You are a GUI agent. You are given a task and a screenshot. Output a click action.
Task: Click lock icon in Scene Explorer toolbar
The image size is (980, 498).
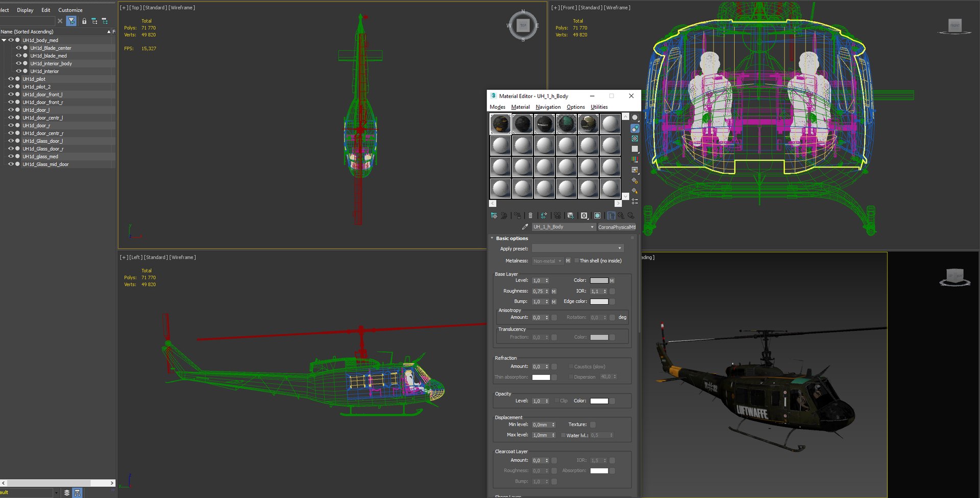(84, 21)
